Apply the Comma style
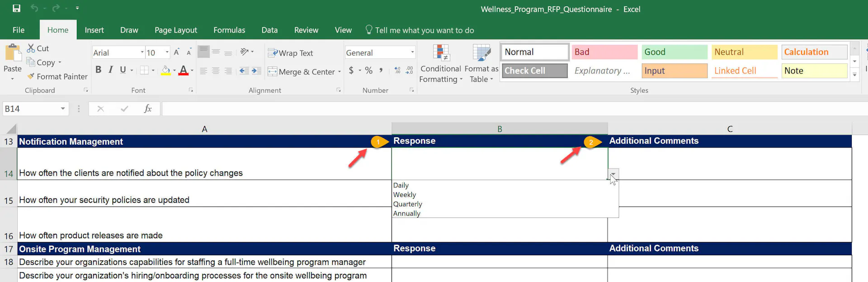The image size is (868, 282). [x=381, y=70]
